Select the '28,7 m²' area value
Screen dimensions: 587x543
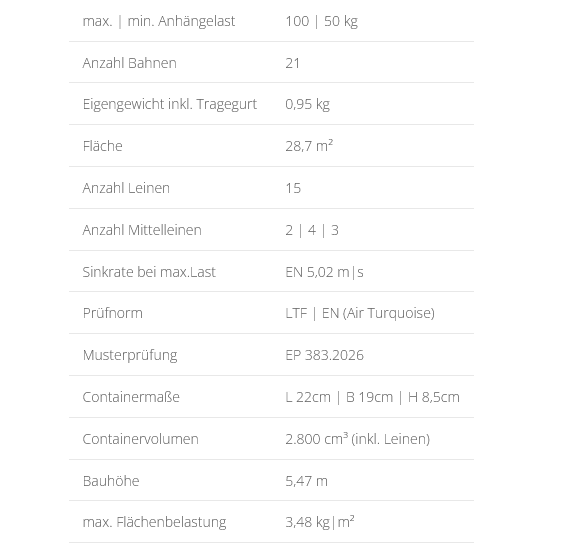click(x=309, y=146)
